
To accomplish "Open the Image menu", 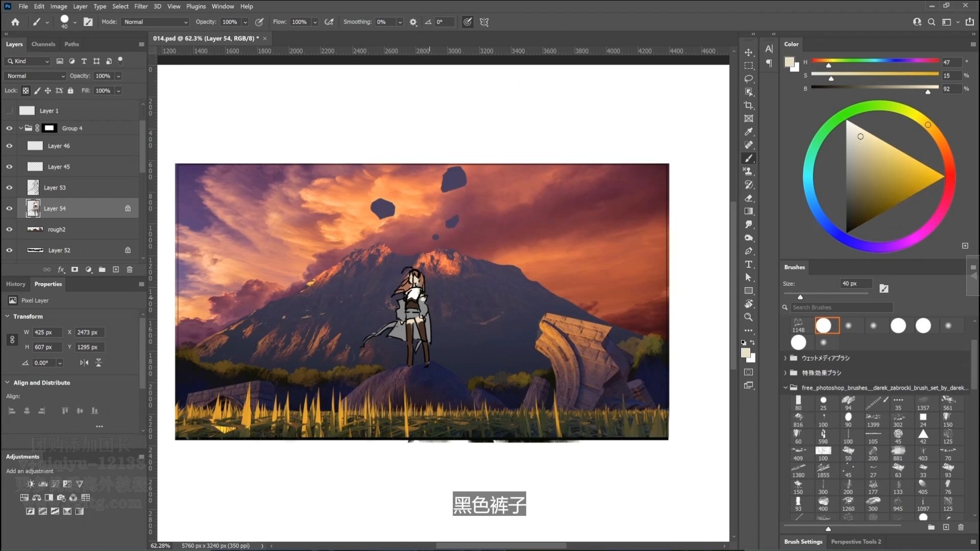I will click(58, 6).
